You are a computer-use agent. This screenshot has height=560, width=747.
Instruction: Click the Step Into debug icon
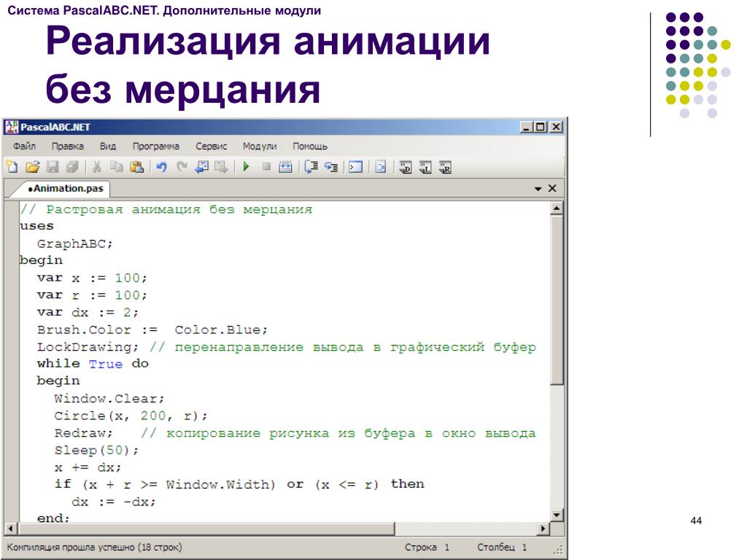pyautogui.click(x=331, y=167)
